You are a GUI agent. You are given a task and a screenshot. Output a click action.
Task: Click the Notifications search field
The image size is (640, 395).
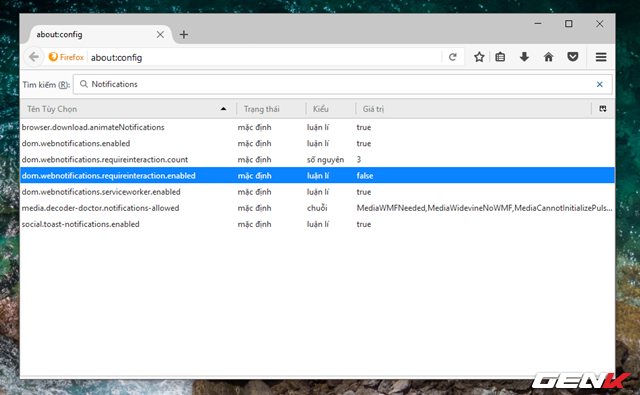[x=342, y=84]
